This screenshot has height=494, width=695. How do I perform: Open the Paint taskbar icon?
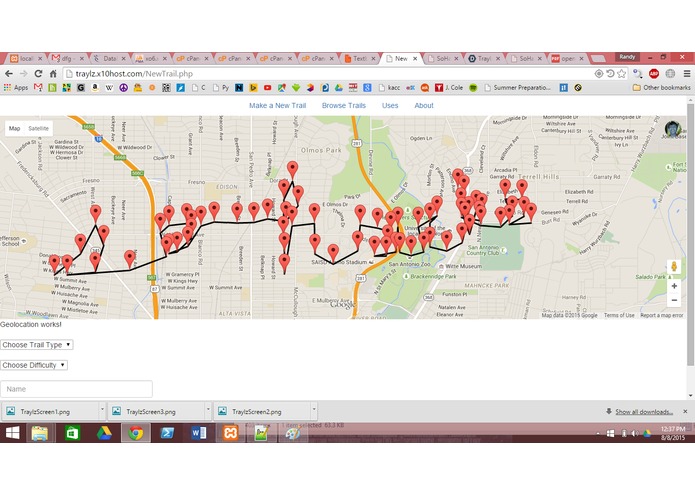point(292,433)
